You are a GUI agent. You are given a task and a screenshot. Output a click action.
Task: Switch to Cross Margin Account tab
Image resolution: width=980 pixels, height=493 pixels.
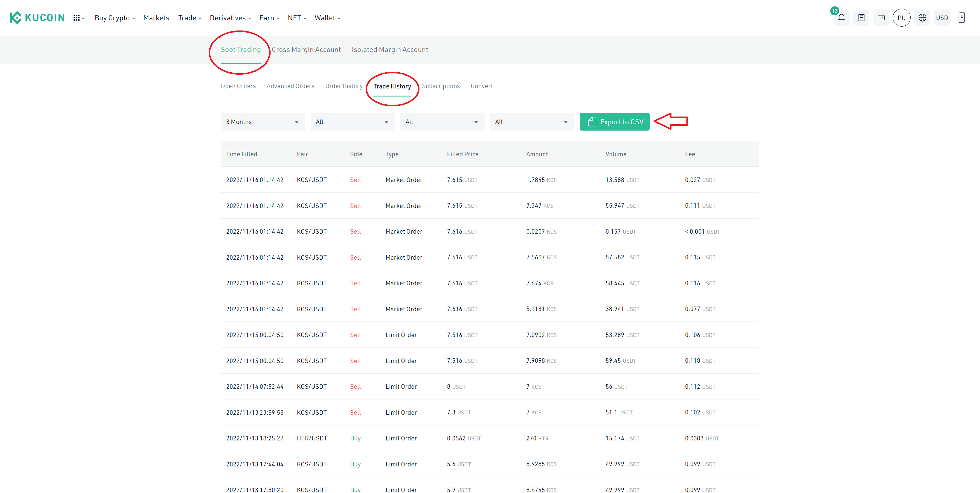click(306, 50)
